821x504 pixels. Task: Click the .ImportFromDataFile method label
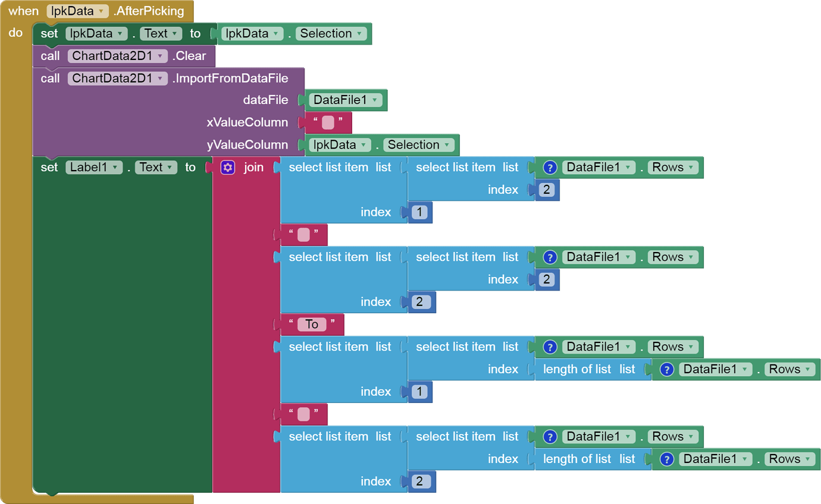230,78
